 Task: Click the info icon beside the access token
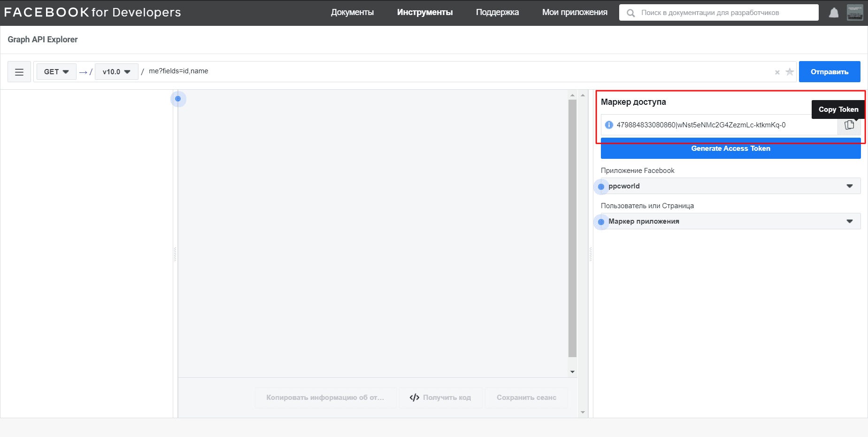(x=609, y=125)
